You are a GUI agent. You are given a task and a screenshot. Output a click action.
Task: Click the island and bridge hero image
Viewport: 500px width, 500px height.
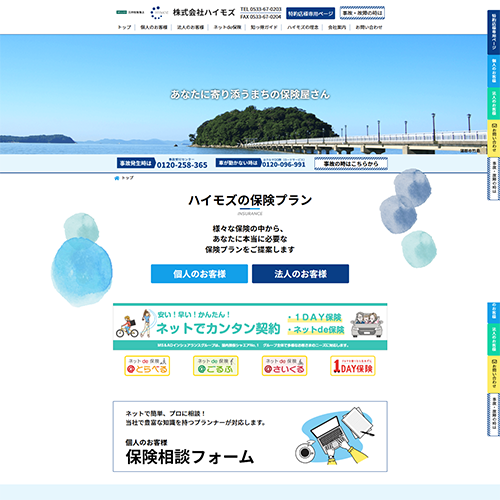[250, 94]
